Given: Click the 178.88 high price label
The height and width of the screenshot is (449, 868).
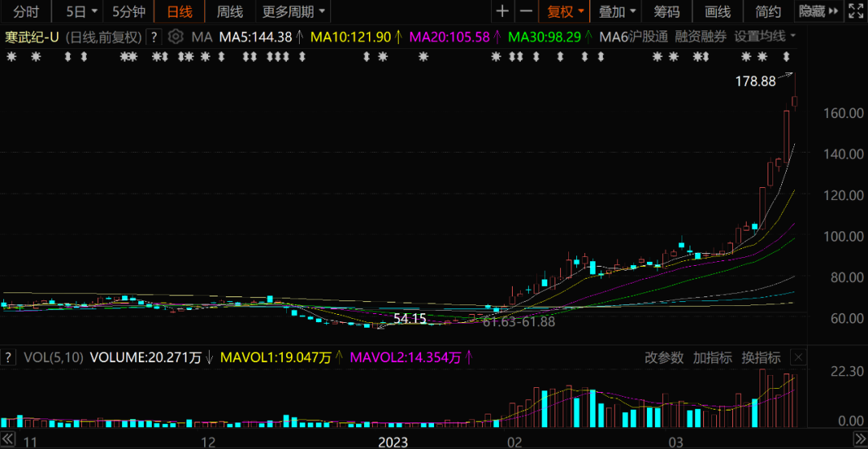Looking at the screenshot, I should coord(755,82).
